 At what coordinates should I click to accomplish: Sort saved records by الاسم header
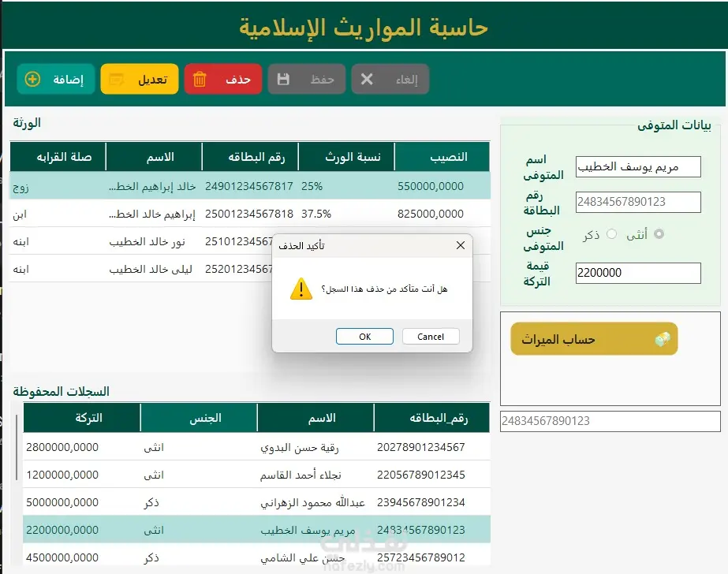pyautogui.click(x=315, y=418)
